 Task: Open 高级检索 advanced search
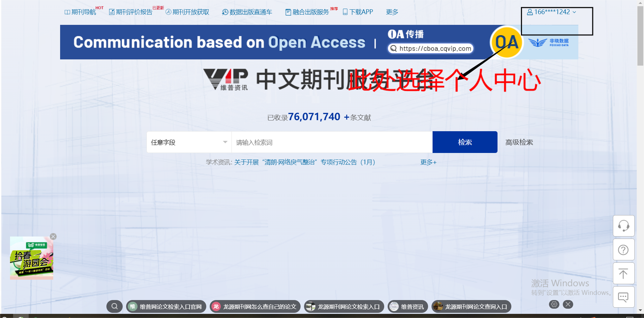[x=519, y=142]
